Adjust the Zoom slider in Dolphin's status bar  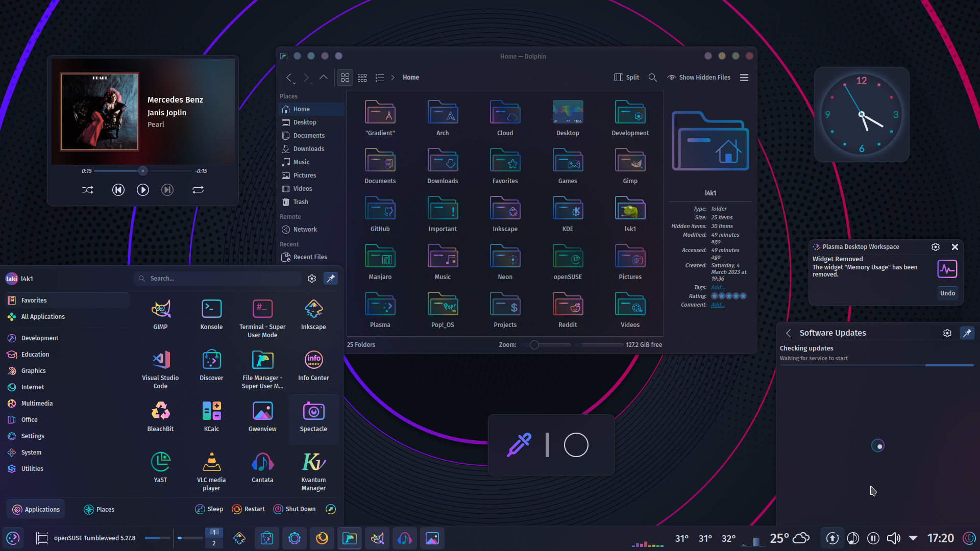pyautogui.click(x=534, y=345)
